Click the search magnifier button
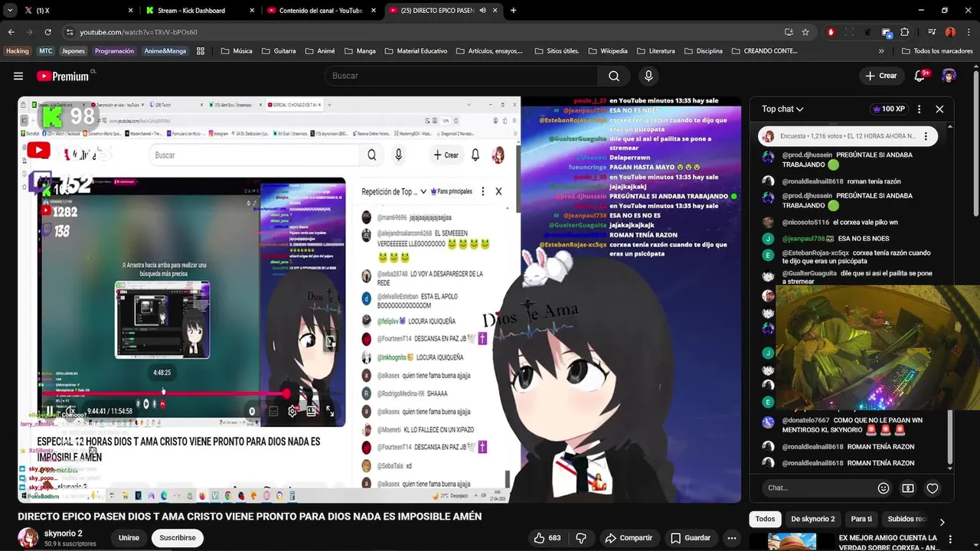The image size is (980, 551). click(x=614, y=76)
